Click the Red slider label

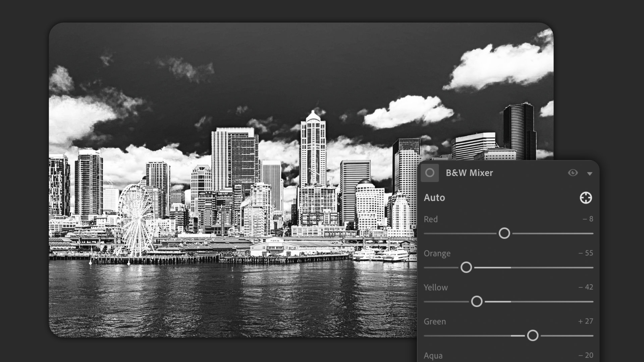click(x=431, y=219)
